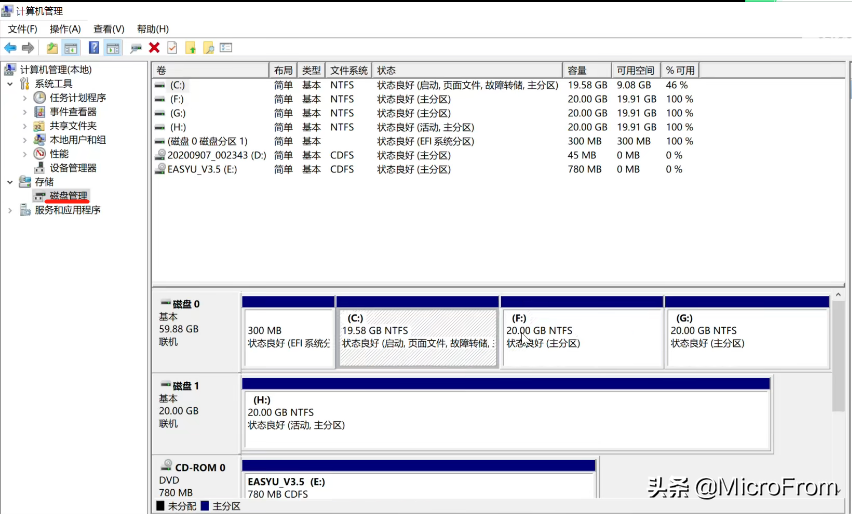Open the 操作(A) menu

(65, 29)
